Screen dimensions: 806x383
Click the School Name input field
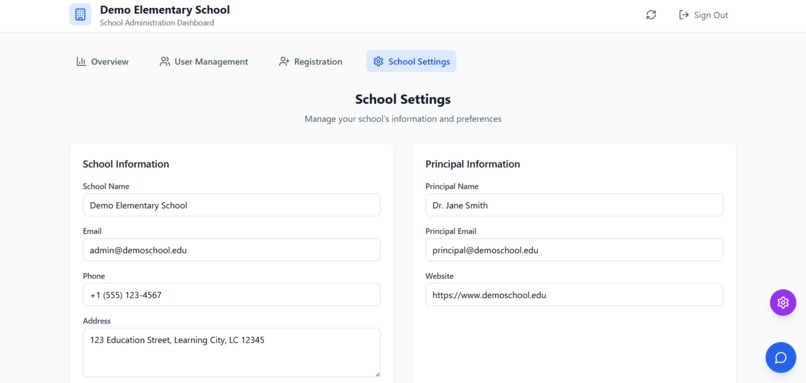coord(231,205)
